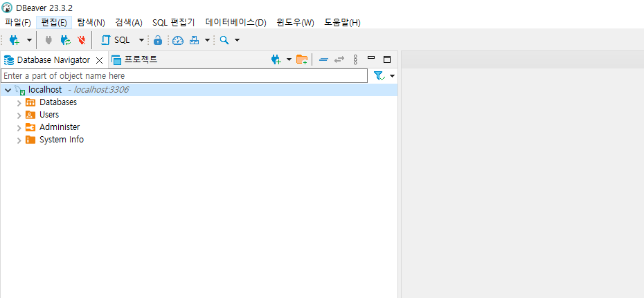Viewport: 644px width, 298px height.
Task: Select the Users tree item
Action: (x=49, y=115)
